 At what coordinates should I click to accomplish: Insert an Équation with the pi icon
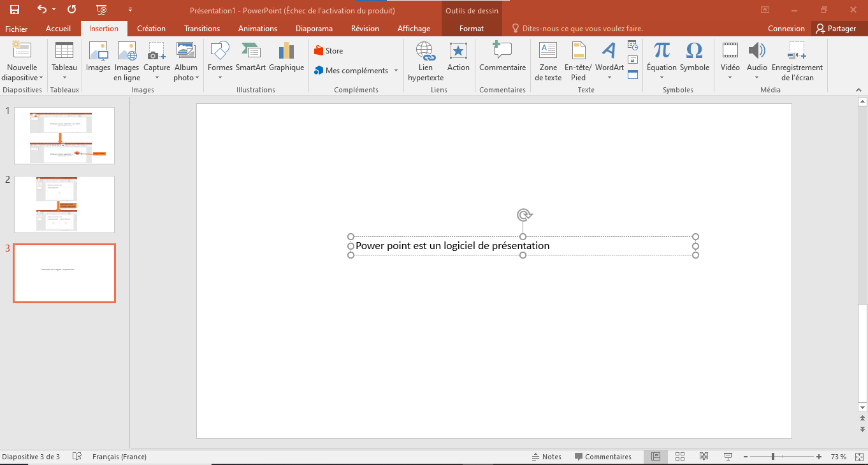662,51
